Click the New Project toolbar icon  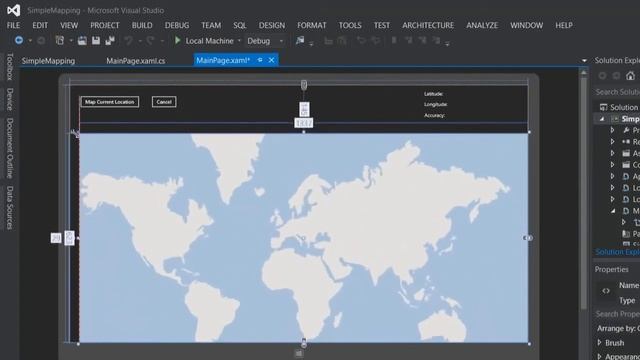click(x=60, y=40)
